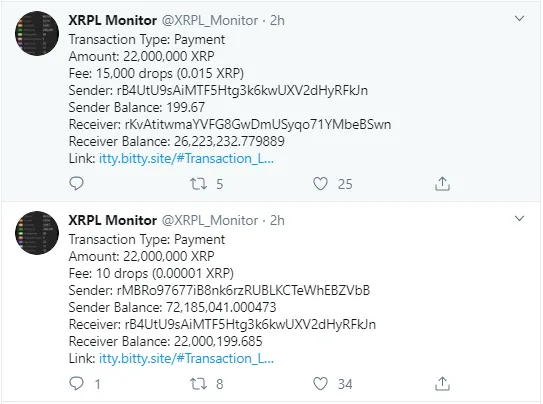Image resolution: width=543 pixels, height=404 pixels.
Task: Open the itty.bitty.site link in second tweet
Action: click(x=186, y=358)
